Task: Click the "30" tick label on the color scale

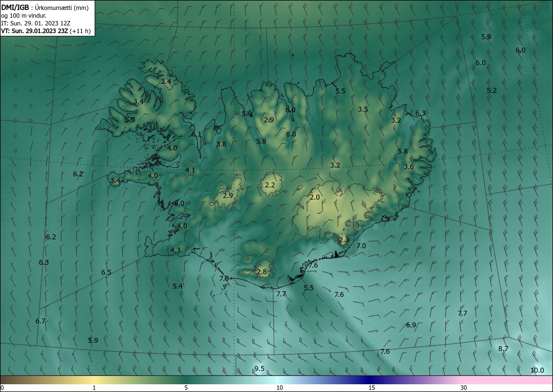Action: coord(463,388)
